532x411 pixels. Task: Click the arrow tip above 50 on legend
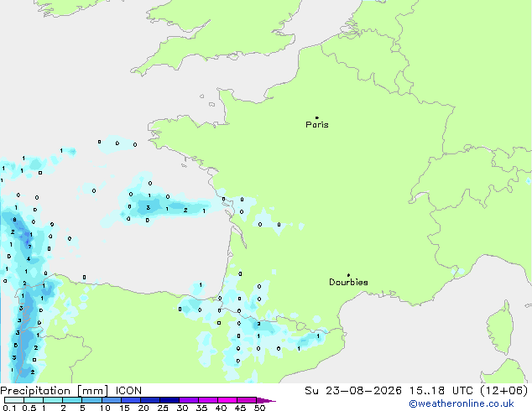point(266,400)
